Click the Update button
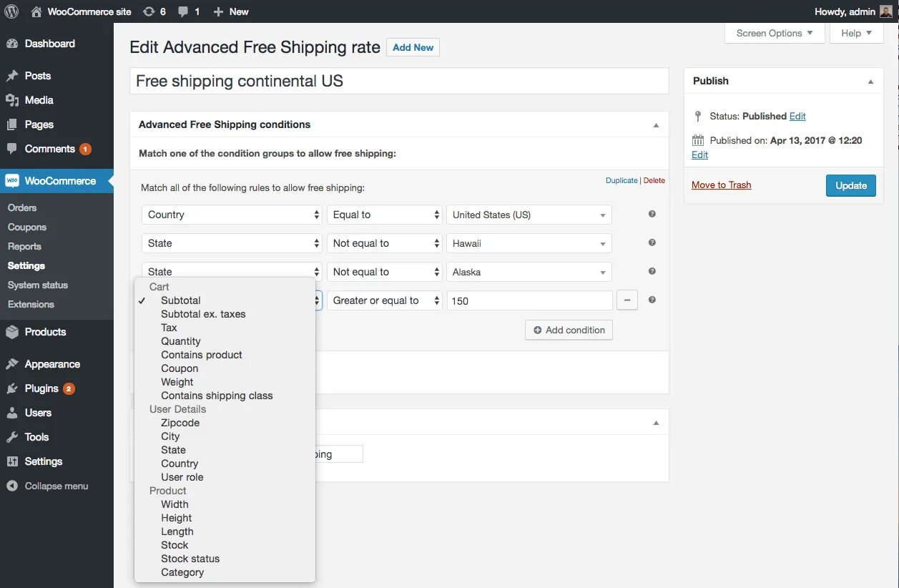899x588 pixels. [850, 185]
